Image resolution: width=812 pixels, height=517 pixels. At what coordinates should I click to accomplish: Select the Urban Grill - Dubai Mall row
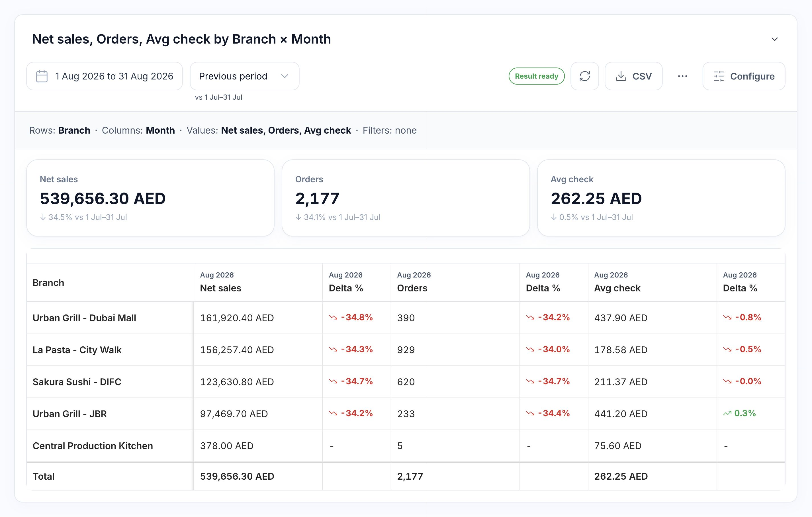(x=406, y=318)
